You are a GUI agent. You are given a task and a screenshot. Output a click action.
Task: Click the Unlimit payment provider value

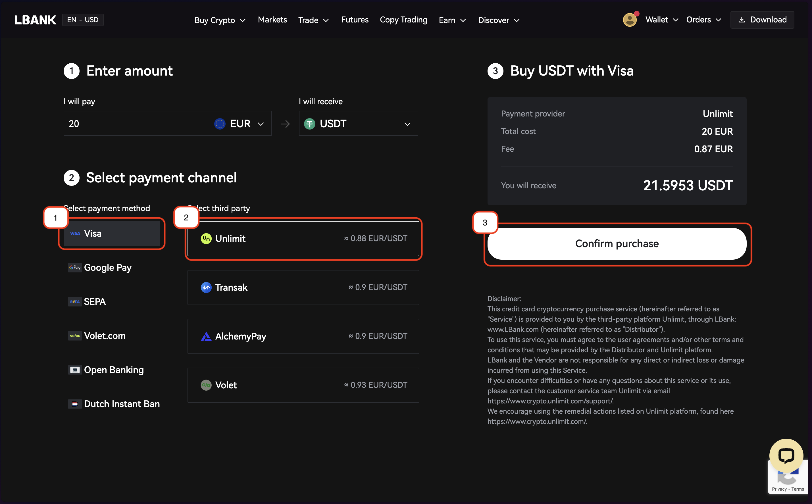pos(718,114)
